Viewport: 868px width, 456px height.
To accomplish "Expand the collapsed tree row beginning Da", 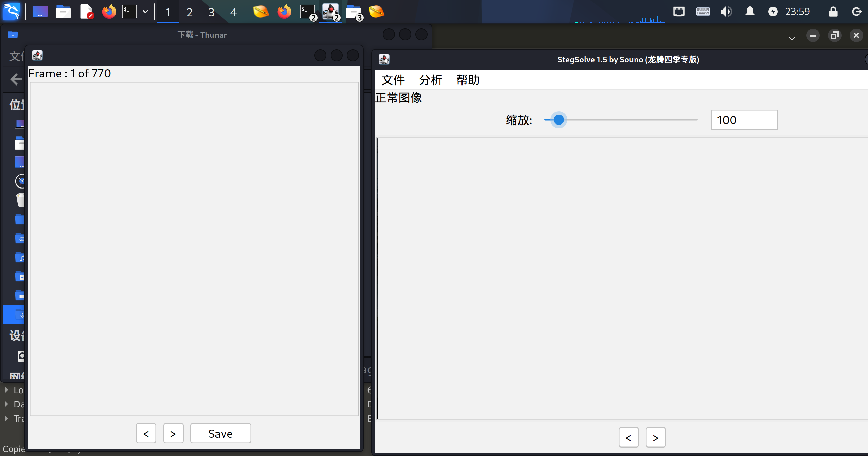I will 6,404.
